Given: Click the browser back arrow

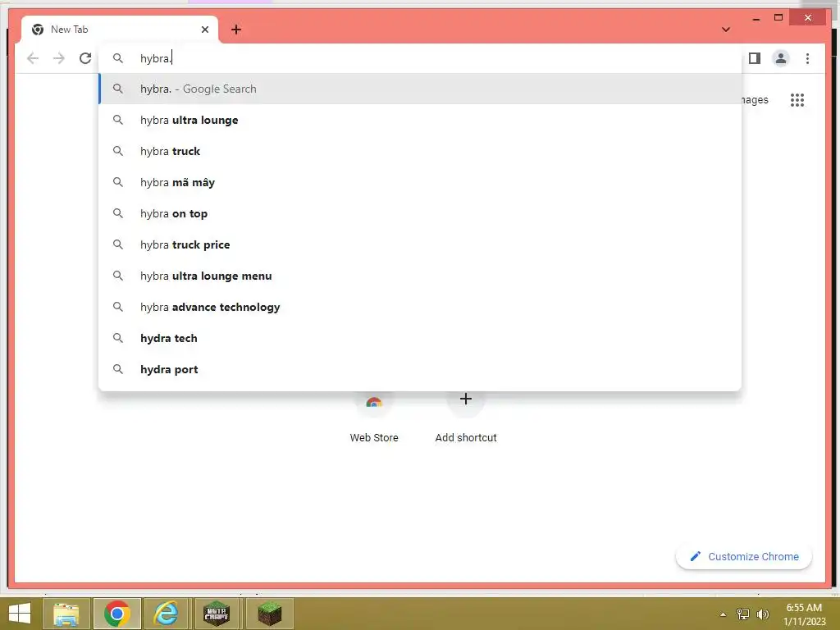Looking at the screenshot, I should coord(33,58).
